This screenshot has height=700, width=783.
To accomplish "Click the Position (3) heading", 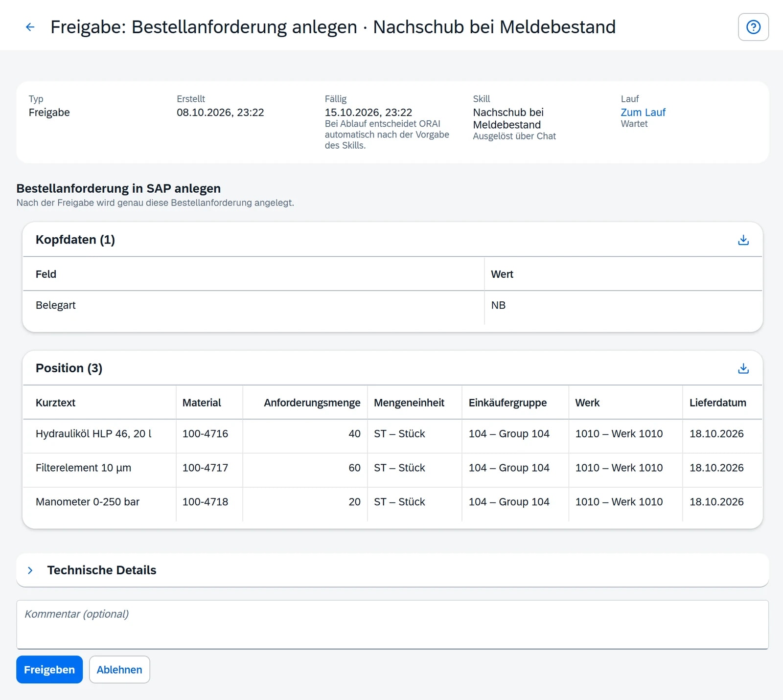I will [x=69, y=368].
